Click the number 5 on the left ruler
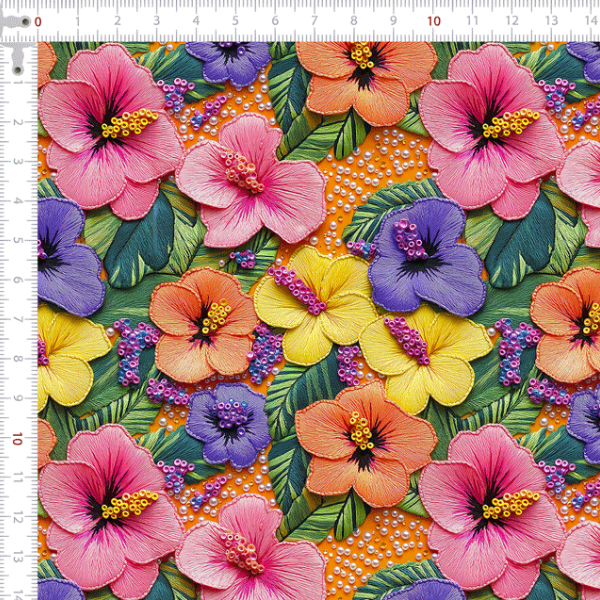Image resolution: width=600 pixels, height=600 pixels. click(x=17, y=240)
